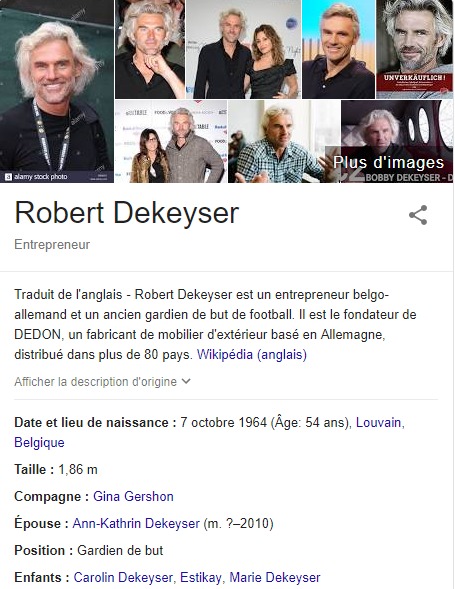Open the Marie Dekeyser link
Viewport: 455px width, 589px height.
point(275,577)
